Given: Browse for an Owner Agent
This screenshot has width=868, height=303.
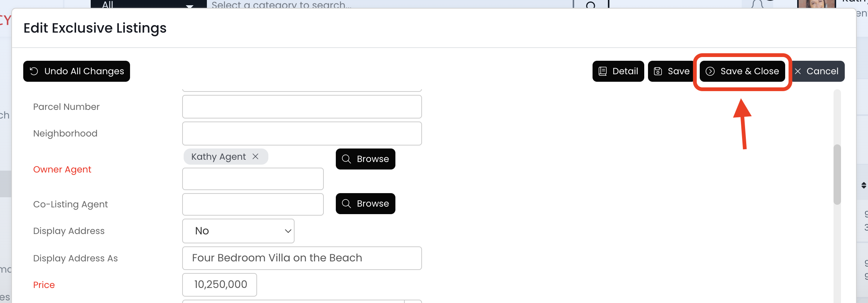Looking at the screenshot, I should [365, 159].
